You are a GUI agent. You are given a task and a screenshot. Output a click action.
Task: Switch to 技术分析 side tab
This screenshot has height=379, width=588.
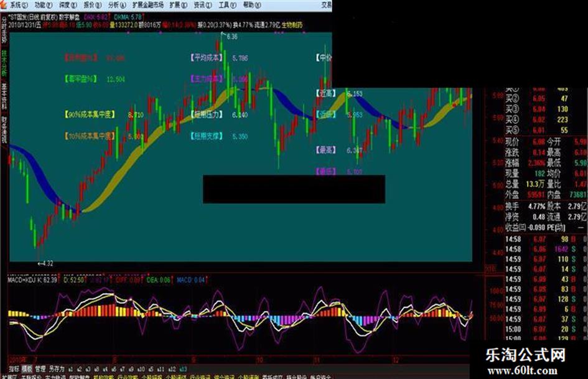click(x=4, y=63)
